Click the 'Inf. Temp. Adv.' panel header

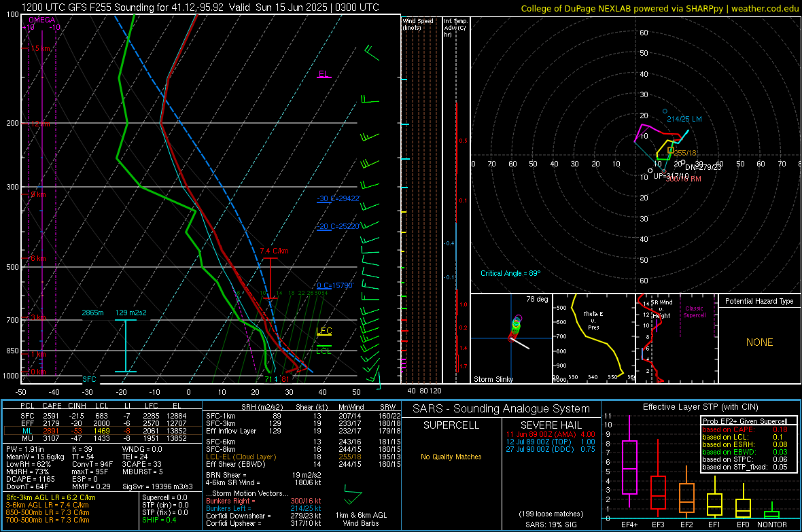455,28
